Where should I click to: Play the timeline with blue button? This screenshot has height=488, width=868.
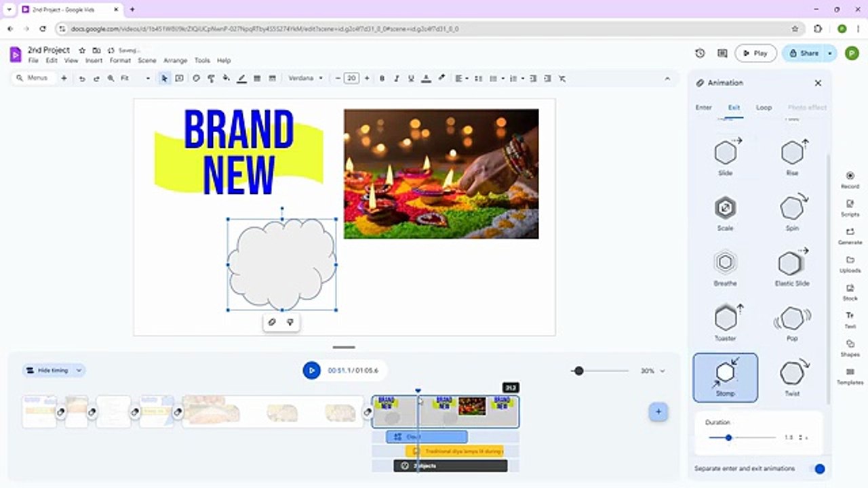coord(311,370)
